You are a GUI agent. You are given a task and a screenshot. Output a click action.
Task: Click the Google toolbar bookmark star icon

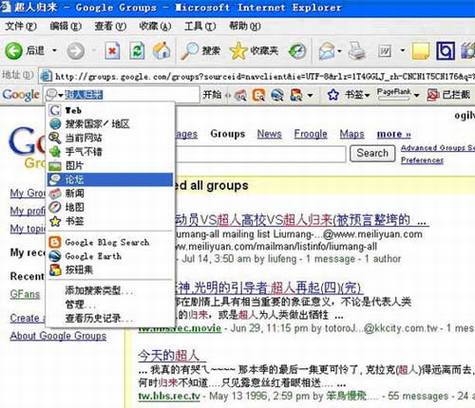(x=333, y=95)
